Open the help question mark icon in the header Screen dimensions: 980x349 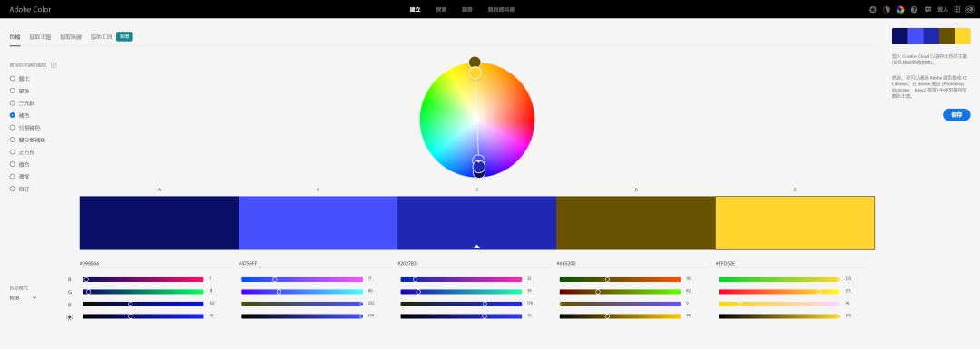coord(914,9)
